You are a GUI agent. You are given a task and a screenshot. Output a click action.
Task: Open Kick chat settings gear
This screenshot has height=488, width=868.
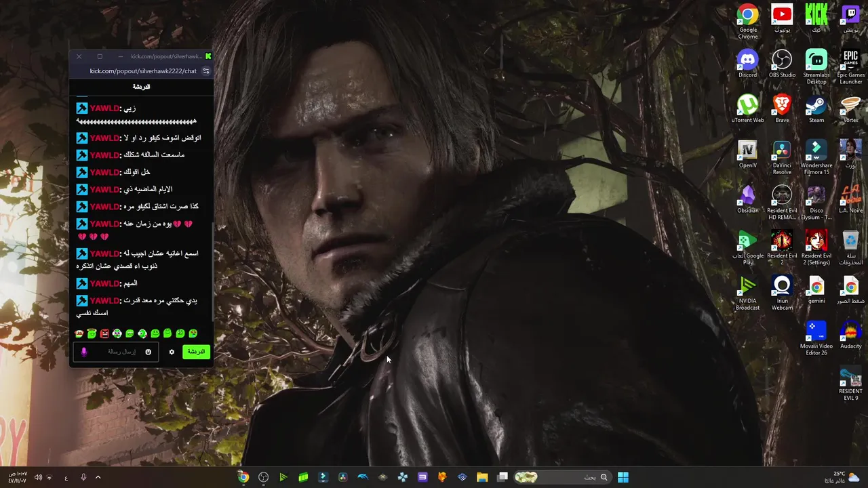(172, 352)
